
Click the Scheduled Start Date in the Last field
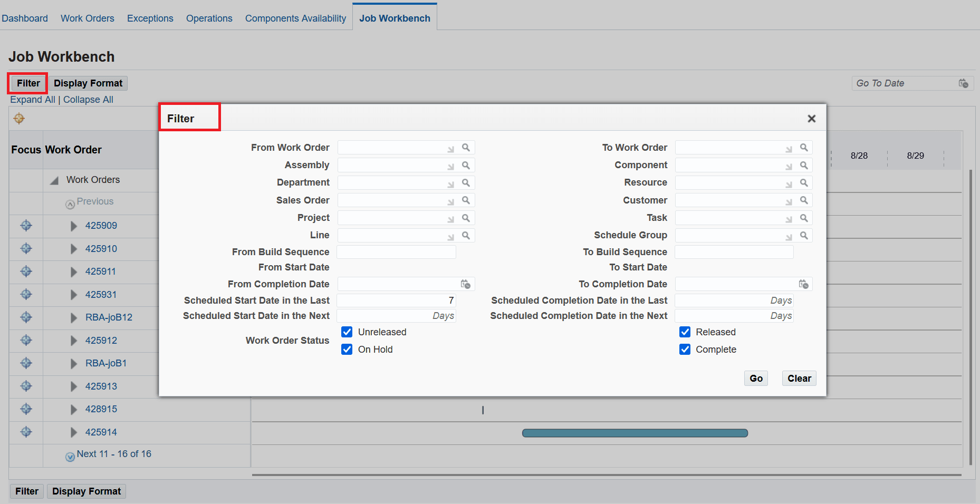pyautogui.click(x=396, y=300)
